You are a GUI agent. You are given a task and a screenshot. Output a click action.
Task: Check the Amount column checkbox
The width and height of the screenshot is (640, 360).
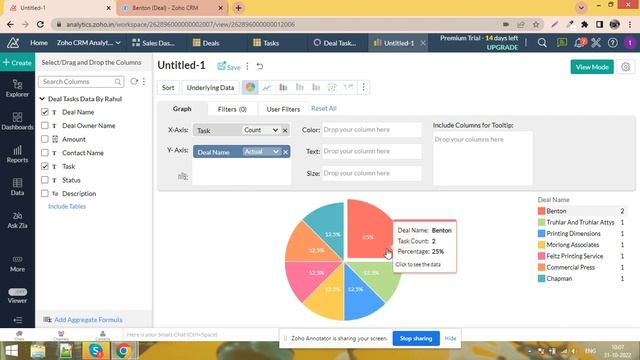(45, 139)
